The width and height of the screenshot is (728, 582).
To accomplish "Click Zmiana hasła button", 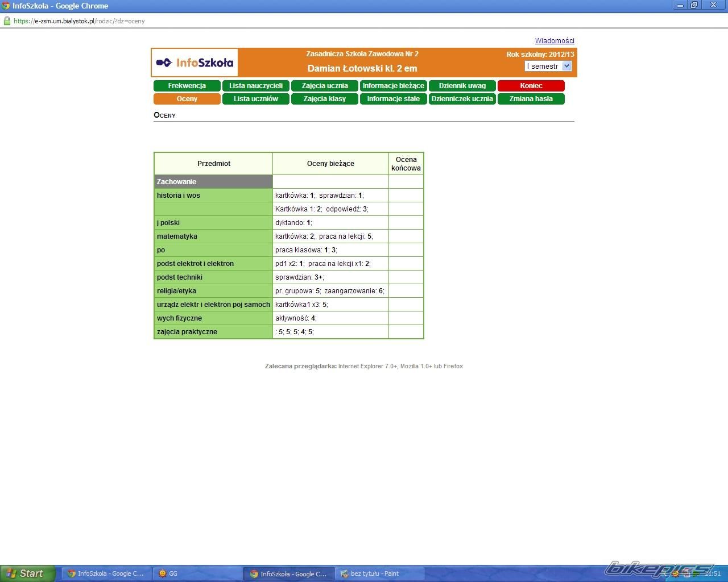I will point(531,99).
